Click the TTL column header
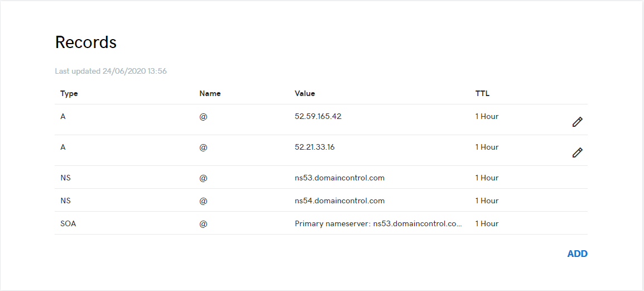 (x=482, y=93)
